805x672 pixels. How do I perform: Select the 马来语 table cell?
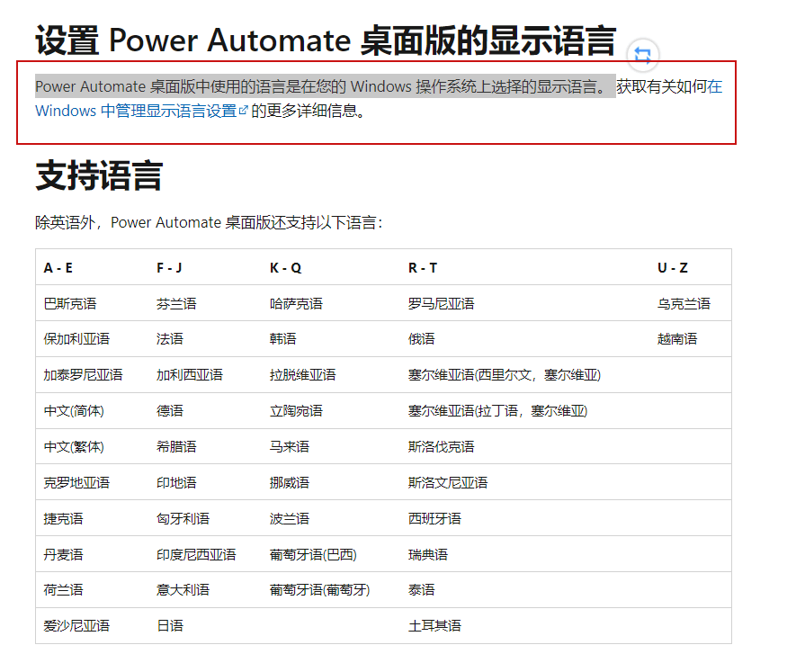(290, 446)
